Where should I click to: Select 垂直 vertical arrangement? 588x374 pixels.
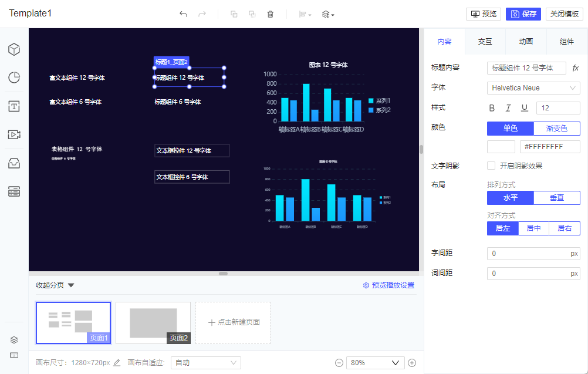[x=556, y=198]
